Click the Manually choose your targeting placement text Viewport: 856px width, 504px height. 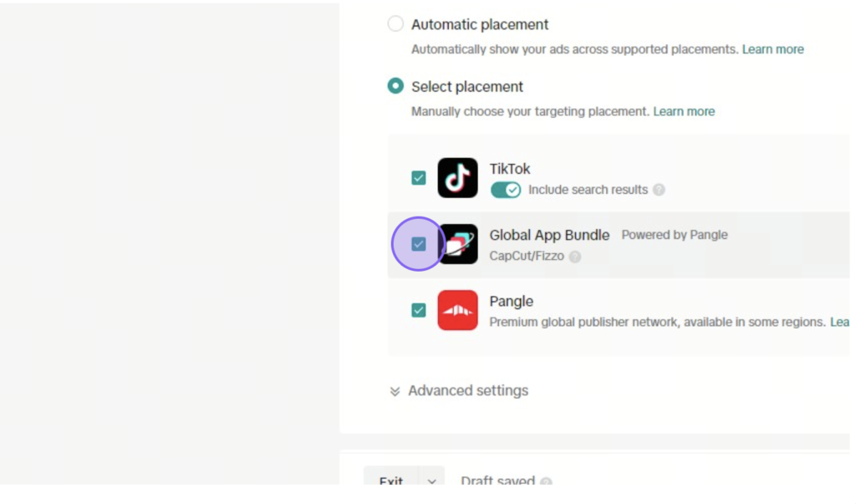point(530,111)
